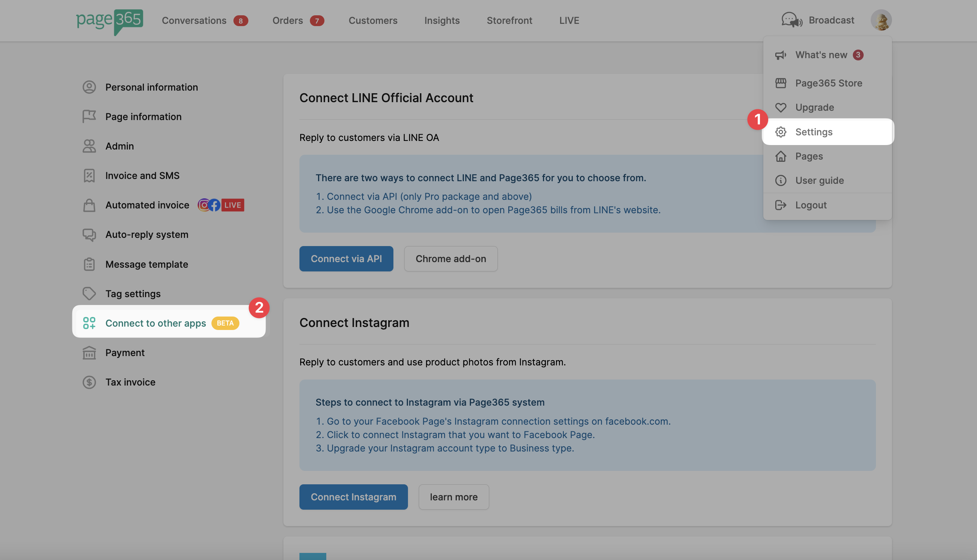This screenshot has width=977, height=560.
Task: Open Connect to other apps settings
Action: (155, 323)
